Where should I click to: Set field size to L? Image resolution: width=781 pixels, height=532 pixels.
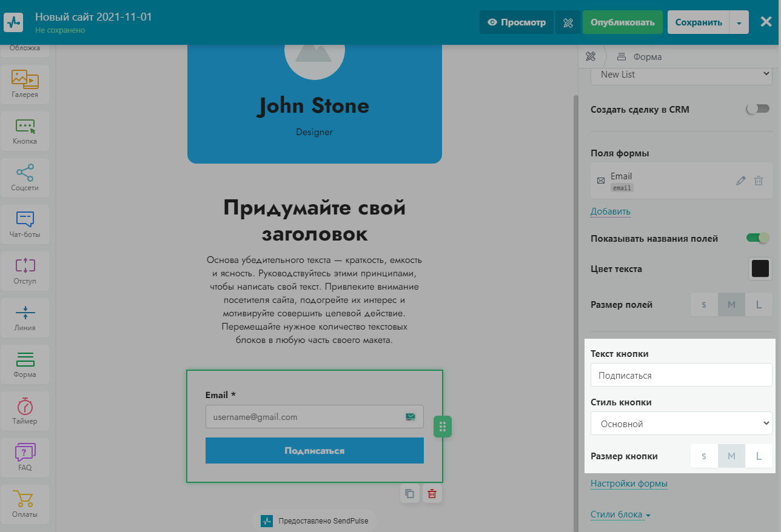point(759,305)
